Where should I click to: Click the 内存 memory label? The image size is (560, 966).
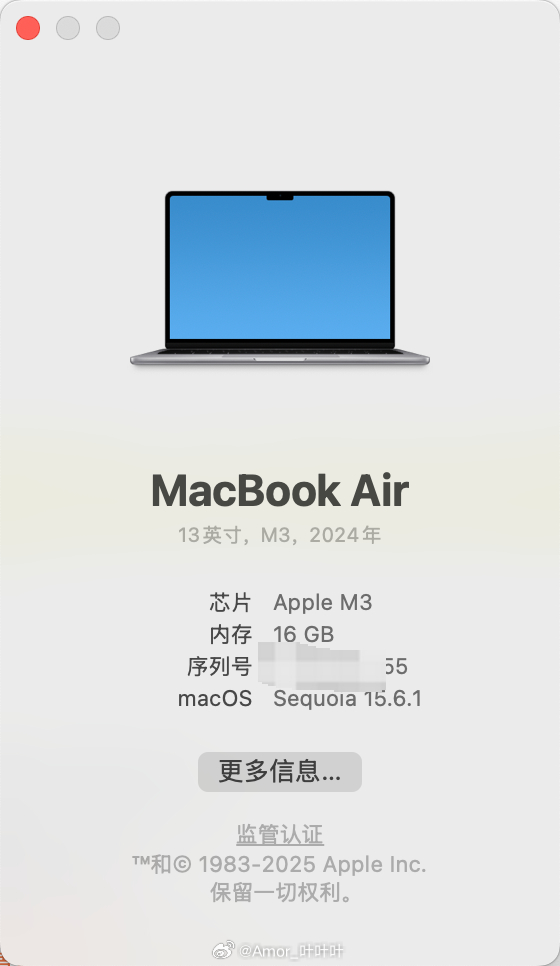pyautogui.click(x=230, y=635)
